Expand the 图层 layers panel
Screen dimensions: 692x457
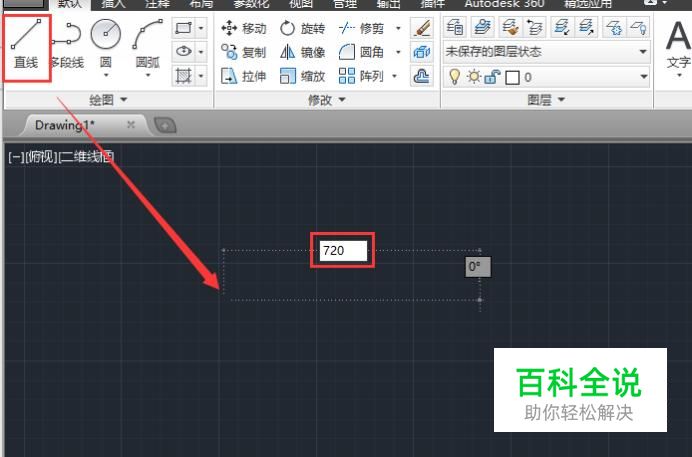point(546,100)
